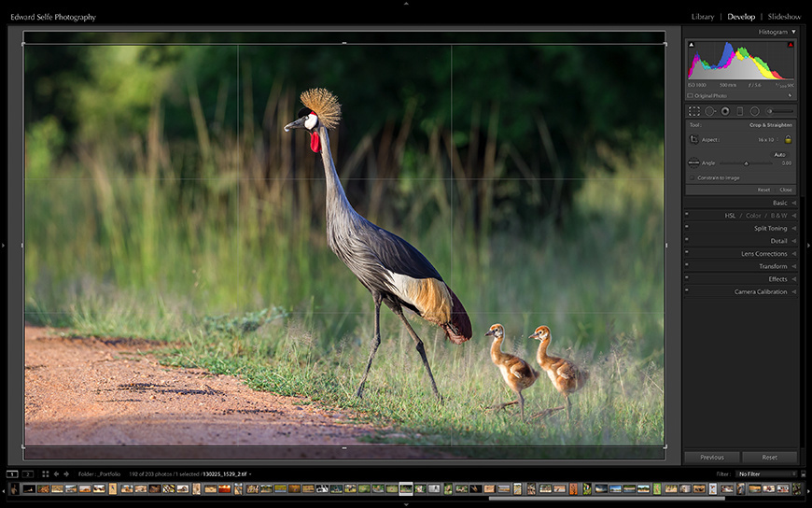The height and width of the screenshot is (508, 812).
Task: Toggle the Lens Corrections panel switch
Action: tap(687, 251)
